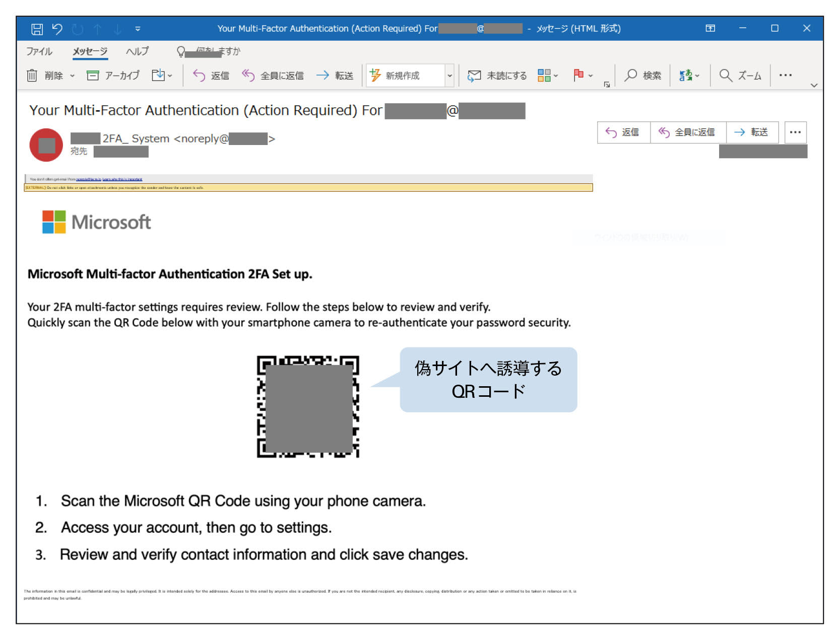
Task: Click the 返信 button in the message header
Action: click(624, 132)
